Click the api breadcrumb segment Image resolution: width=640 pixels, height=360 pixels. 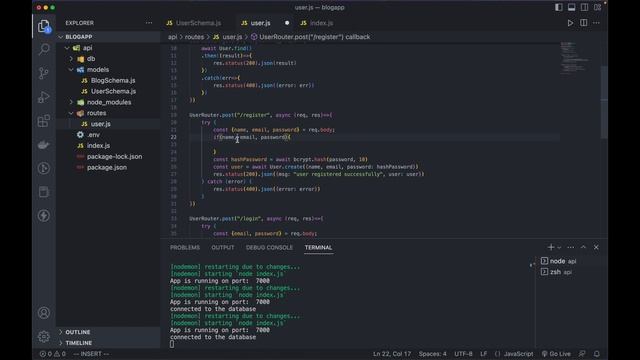(x=173, y=37)
